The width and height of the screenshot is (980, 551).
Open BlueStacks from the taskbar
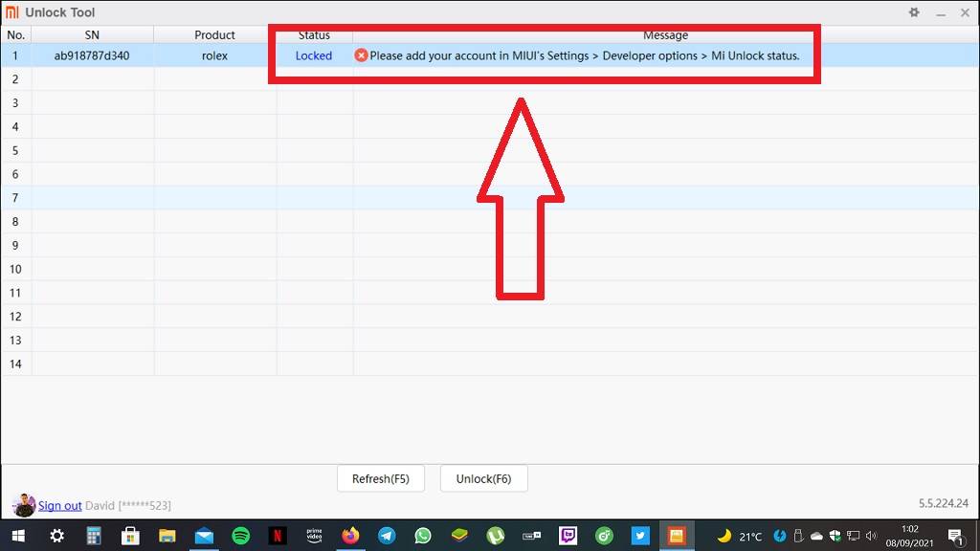tap(459, 536)
